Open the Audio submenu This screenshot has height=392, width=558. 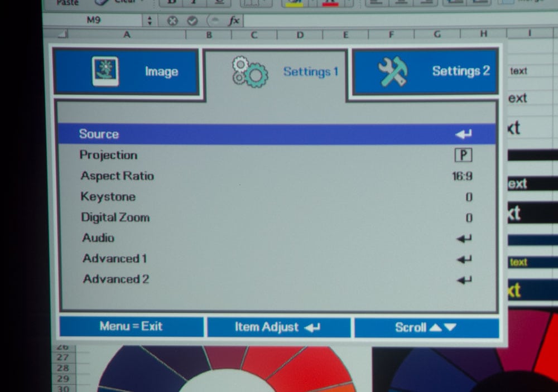tap(277, 238)
